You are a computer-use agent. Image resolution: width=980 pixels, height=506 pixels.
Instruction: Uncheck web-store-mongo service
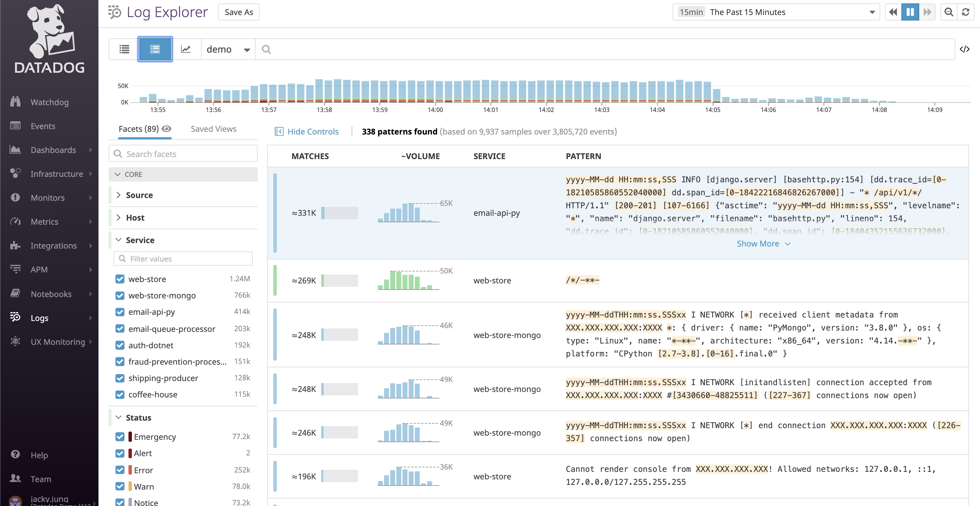coord(120,295)
